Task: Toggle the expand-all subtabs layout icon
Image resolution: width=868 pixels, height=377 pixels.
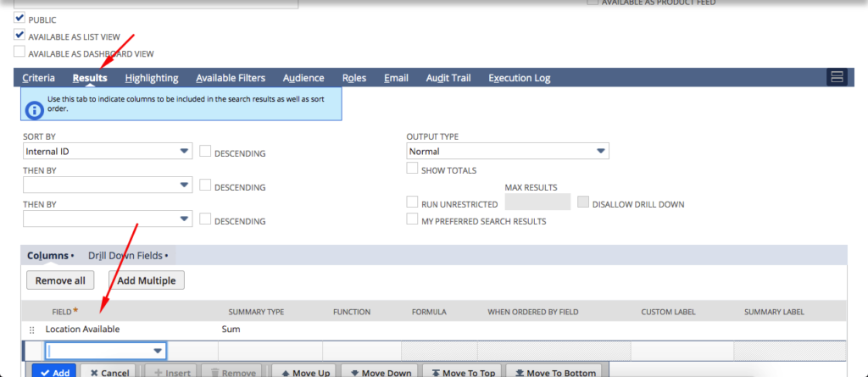Action: click(x=837, y=77)
